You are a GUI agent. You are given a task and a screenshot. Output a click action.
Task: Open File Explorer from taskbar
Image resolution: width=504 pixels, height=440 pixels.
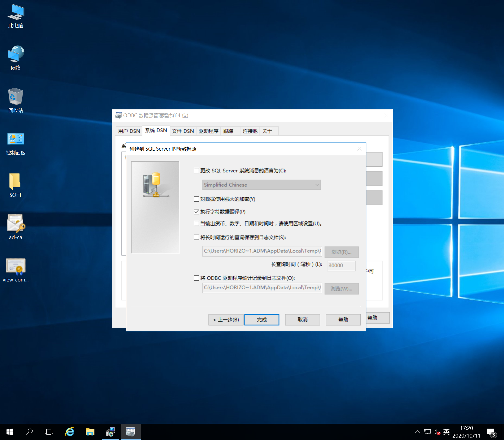(x=90, y=432)
